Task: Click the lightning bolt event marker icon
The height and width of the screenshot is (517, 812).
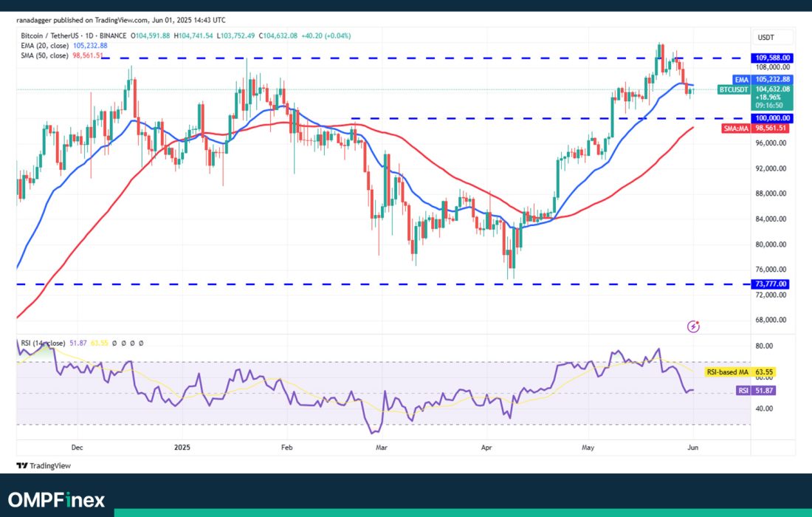Action: [693, 326]
